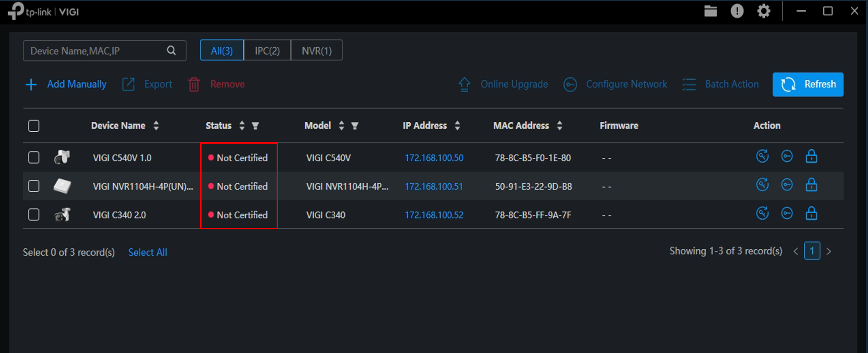Screen dimensions: 868x353
Task: Click the device name VIGI C540V 1.0
Action: [122, 157]
